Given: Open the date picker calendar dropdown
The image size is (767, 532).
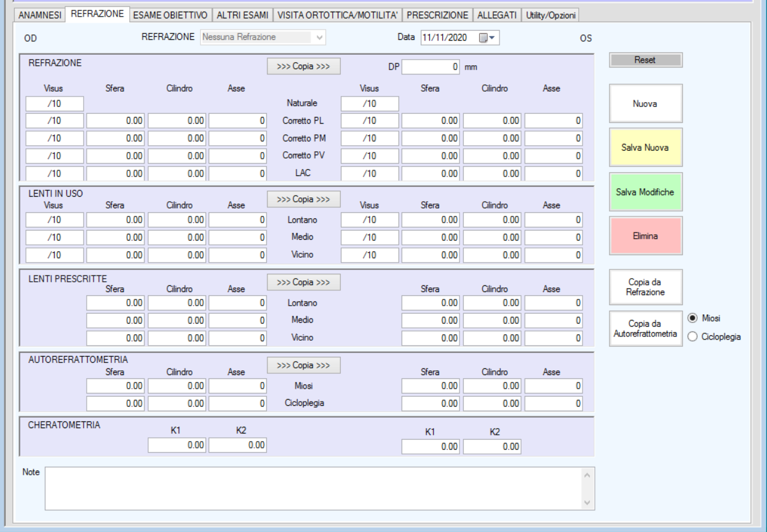Looking at the screenshot, I should click(487, 38).
